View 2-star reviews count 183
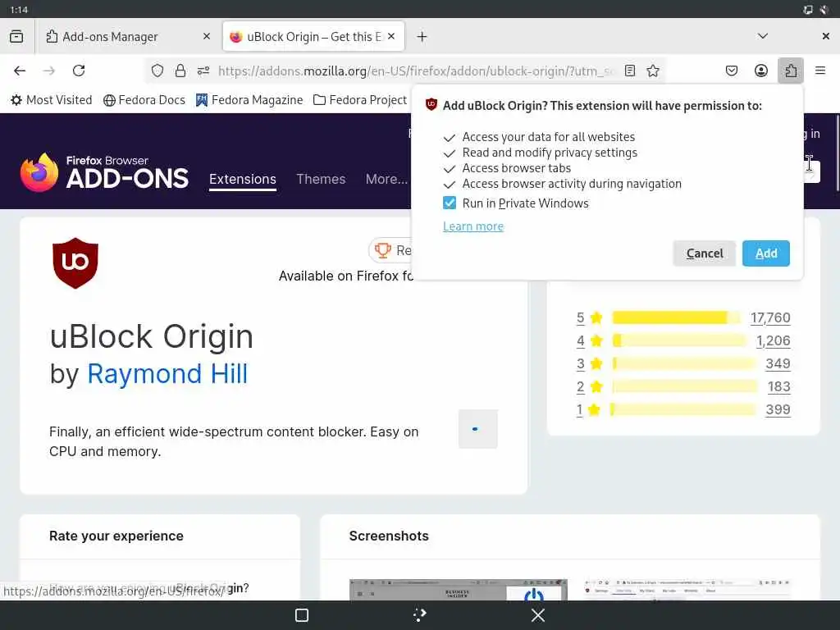The width and height of the screenshot is (840, 630). [x=779, y=387]
